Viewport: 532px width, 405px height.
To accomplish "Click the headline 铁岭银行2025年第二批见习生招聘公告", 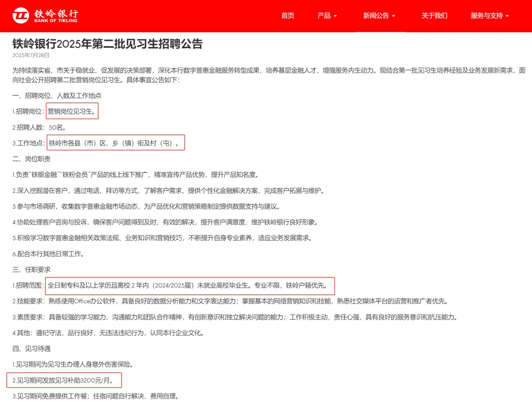I will 107,44.
